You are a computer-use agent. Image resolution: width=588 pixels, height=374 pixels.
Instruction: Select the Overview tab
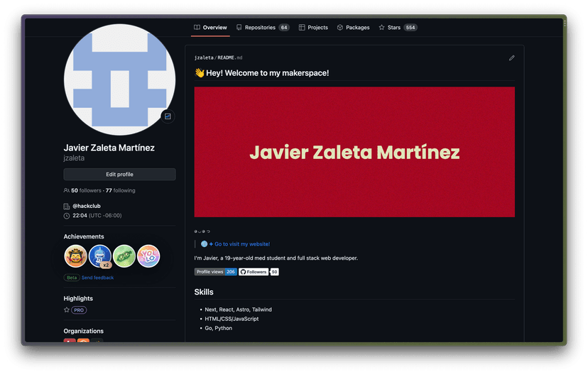tap(210, 28)
